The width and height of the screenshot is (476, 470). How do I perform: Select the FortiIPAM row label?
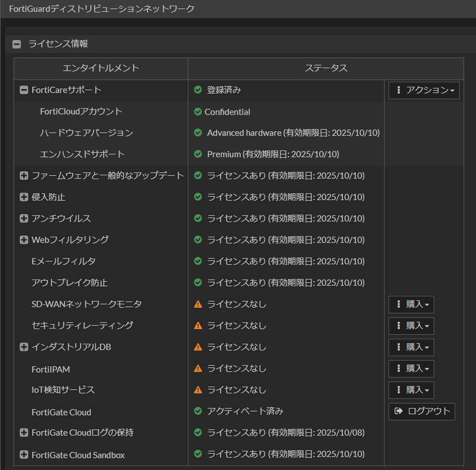point(51,369)
